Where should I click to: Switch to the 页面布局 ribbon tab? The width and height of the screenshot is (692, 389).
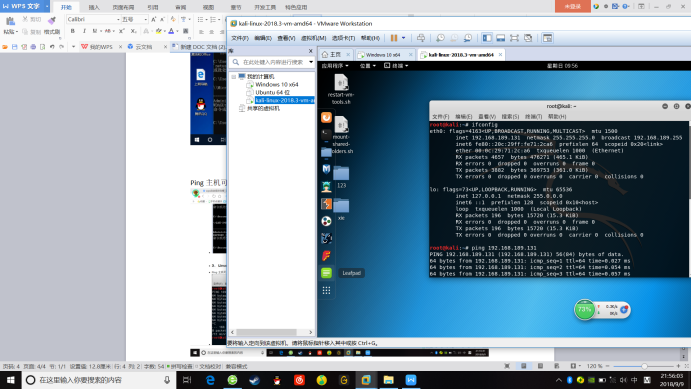[x=123, y=8]
